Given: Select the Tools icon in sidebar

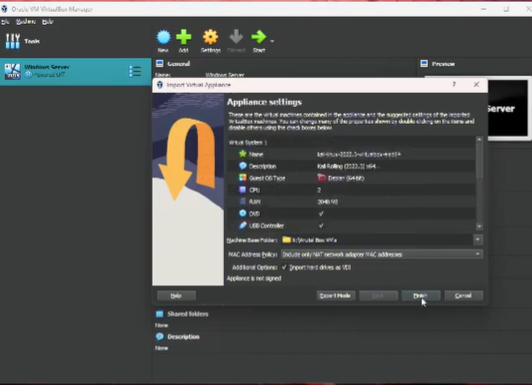Looking at the screenshot, I should 13,41.
